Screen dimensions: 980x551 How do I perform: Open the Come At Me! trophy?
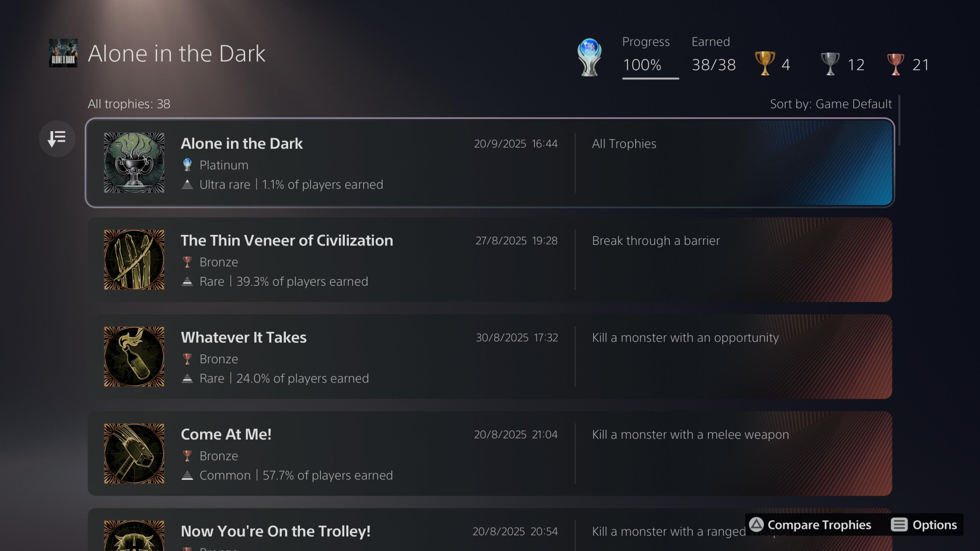tap(489, 453)
